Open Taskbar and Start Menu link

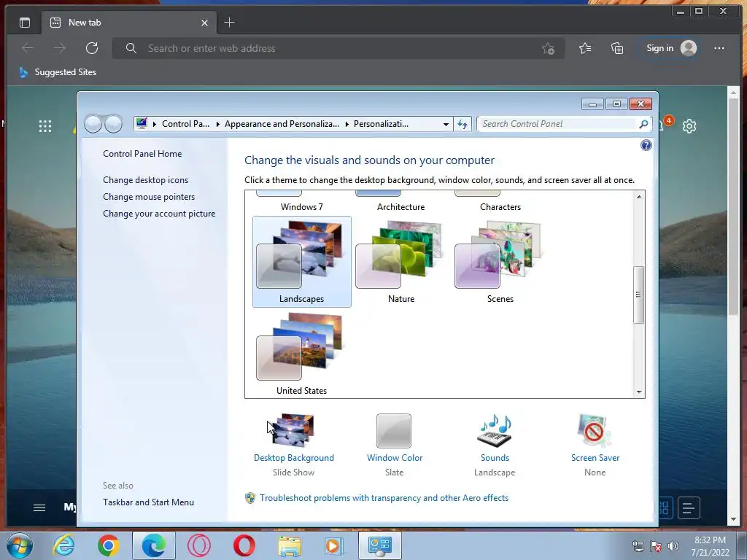148,502
